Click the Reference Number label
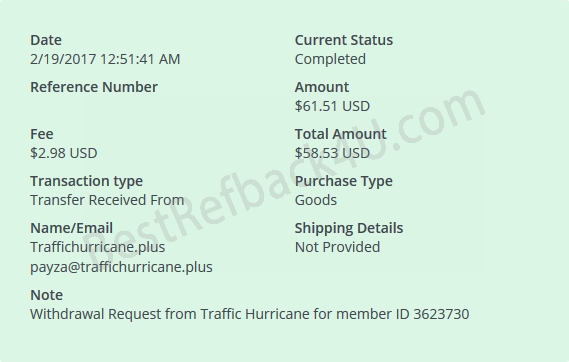Image resolution: width=569 pixels, height=362 pixels. click(94, 87)
